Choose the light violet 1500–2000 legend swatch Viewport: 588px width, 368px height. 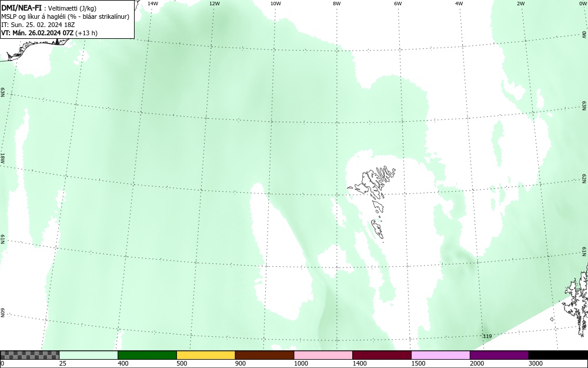coord(440,355)
